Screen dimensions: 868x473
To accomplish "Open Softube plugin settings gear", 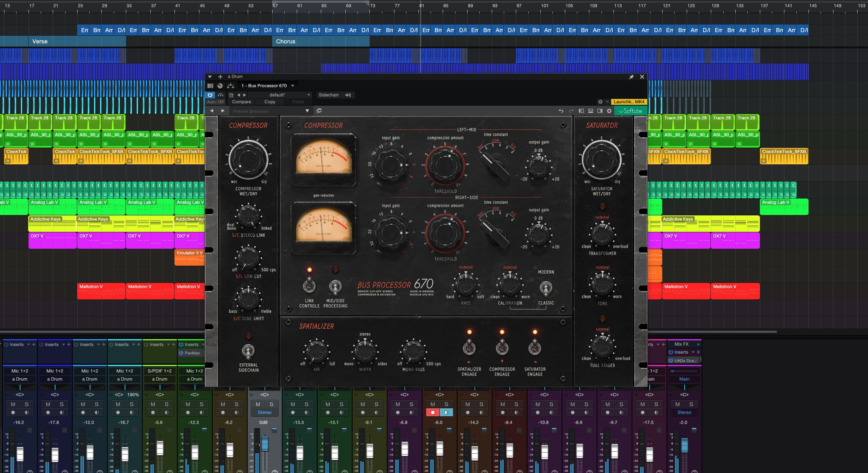I will [x=609, y=111].
